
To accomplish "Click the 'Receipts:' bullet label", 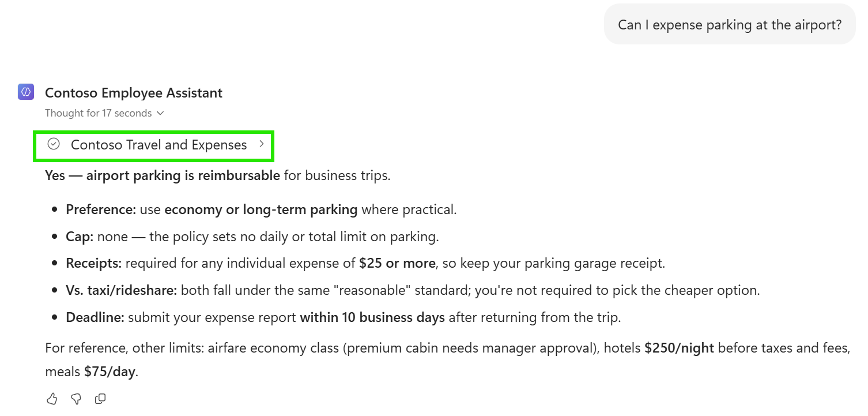I will coord(94,264).
